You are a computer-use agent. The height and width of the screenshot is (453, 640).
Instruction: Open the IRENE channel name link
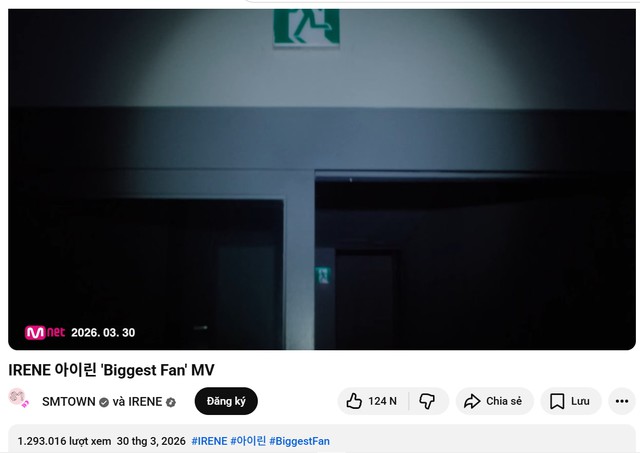145,402
